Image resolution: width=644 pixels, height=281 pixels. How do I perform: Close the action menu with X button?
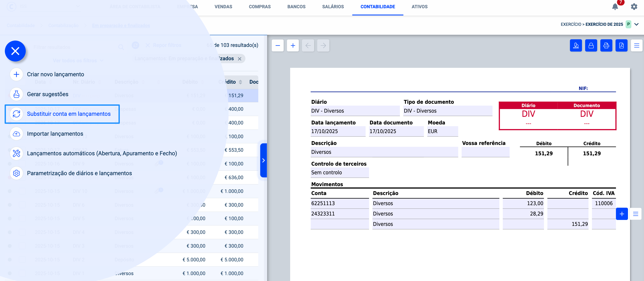(x=15, y=51)
